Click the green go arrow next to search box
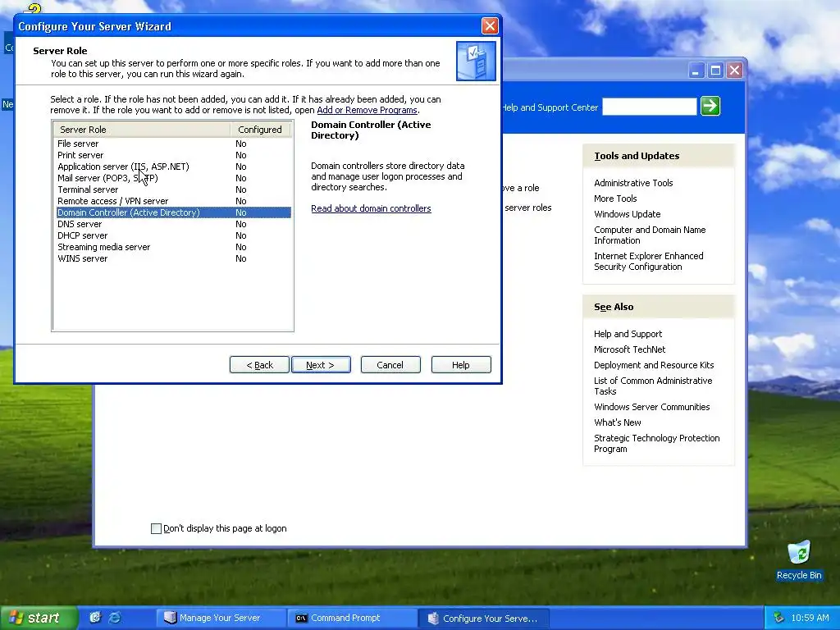This screenshot has width=840, height=630. (x=710, y=106)
